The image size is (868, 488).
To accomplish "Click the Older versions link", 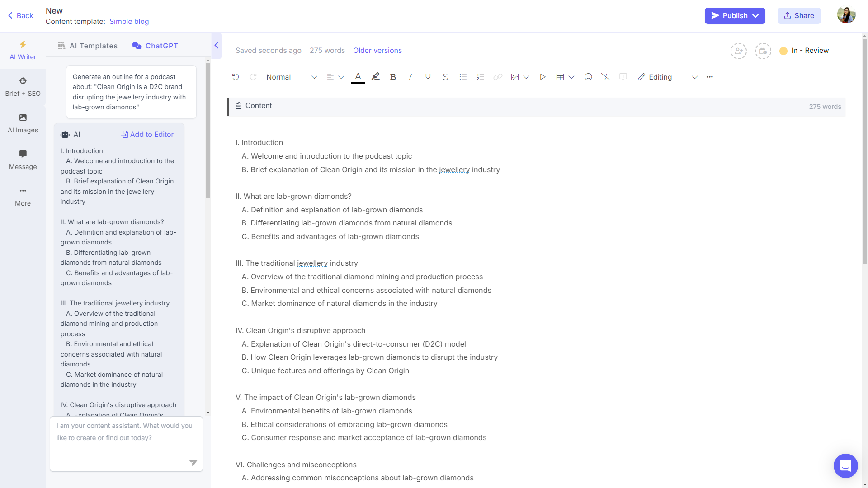I will click(377, 50).
